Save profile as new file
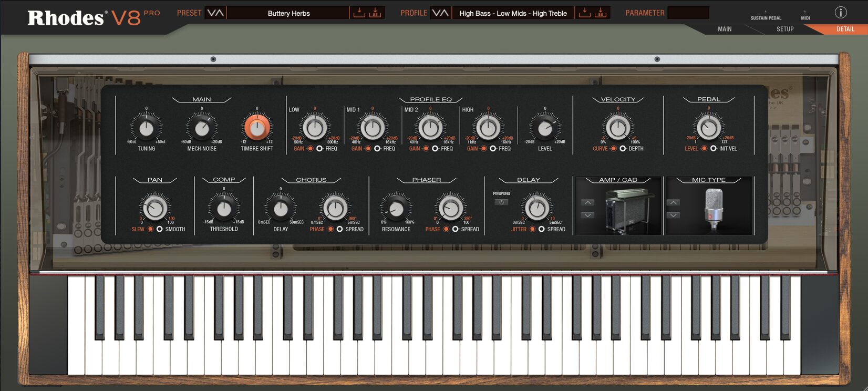This screenshot has height=391, width=868. point(601,13)
